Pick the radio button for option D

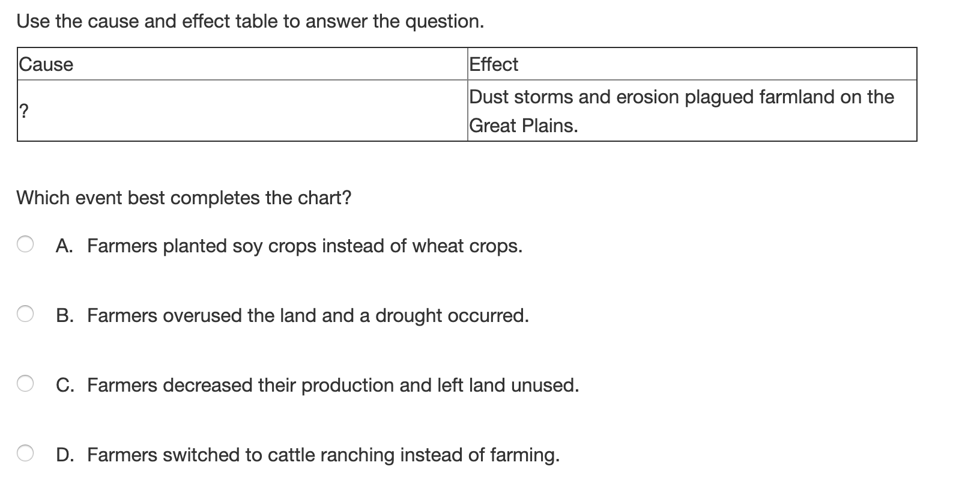[x=25, y=454]
